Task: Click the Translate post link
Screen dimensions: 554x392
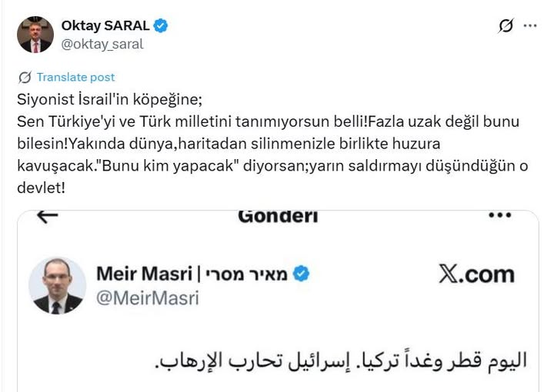Action: click(75, 77)
